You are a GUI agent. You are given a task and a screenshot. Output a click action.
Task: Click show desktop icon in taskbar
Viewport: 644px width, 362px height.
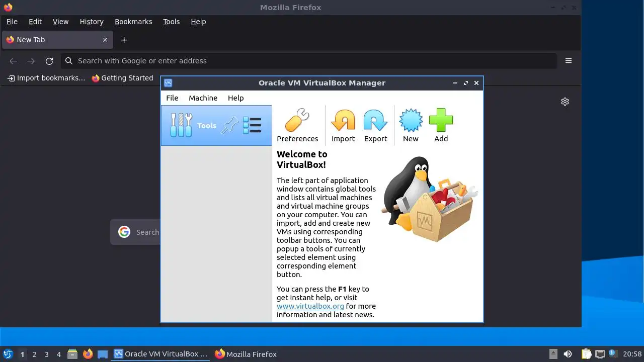pos(103,354)
